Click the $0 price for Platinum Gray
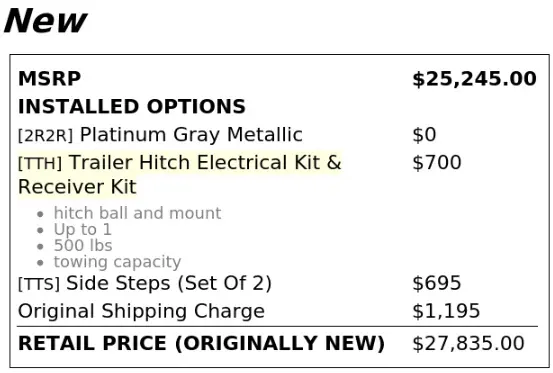 pyautogui.click(x=424, y=135)
